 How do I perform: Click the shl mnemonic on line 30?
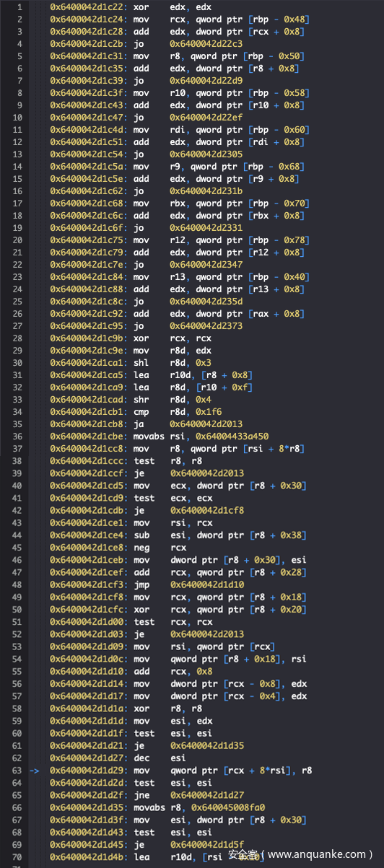tap(141, 364)
